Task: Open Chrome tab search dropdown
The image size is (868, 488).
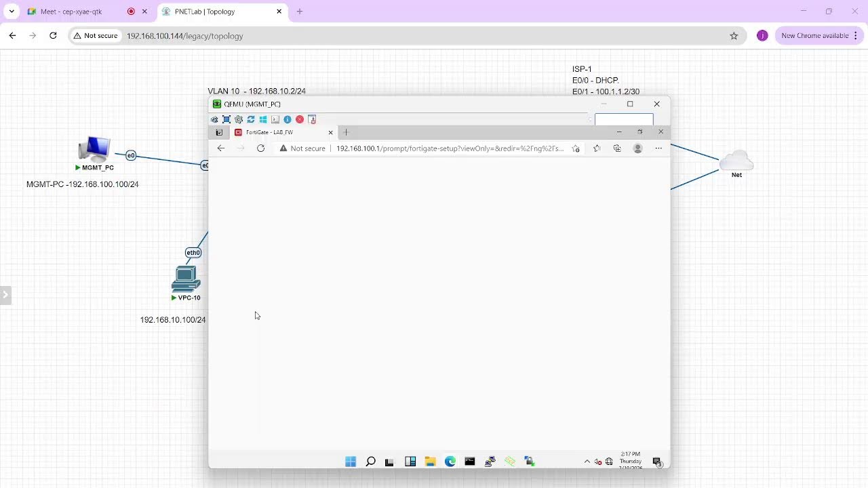Action: tap(12, 12)
